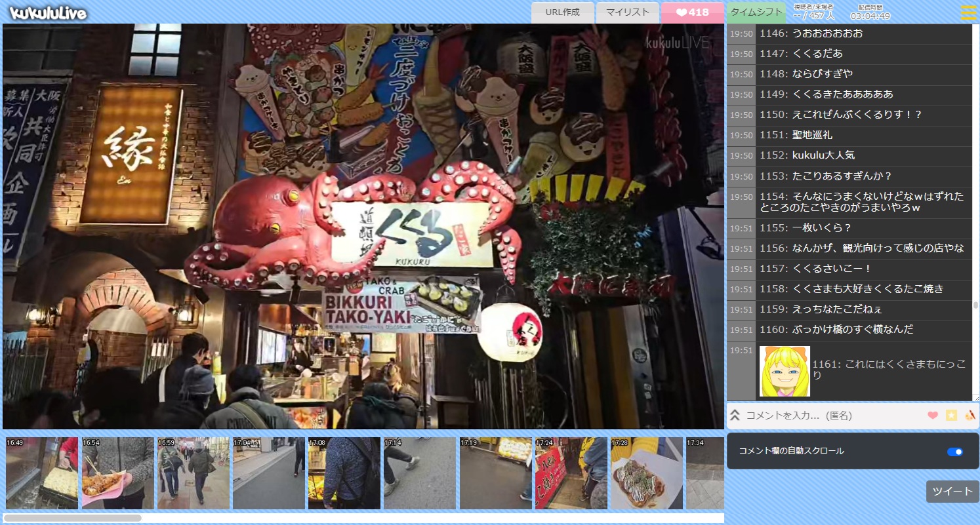Click the URL作成 button
The image size is (980, 525).
[562, 12]
